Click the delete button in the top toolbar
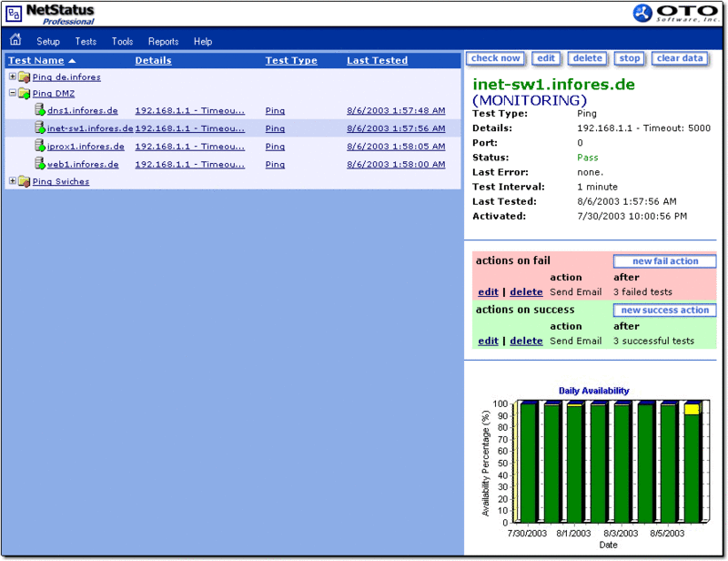The image size is (728, 561). [x=587, y=58]
